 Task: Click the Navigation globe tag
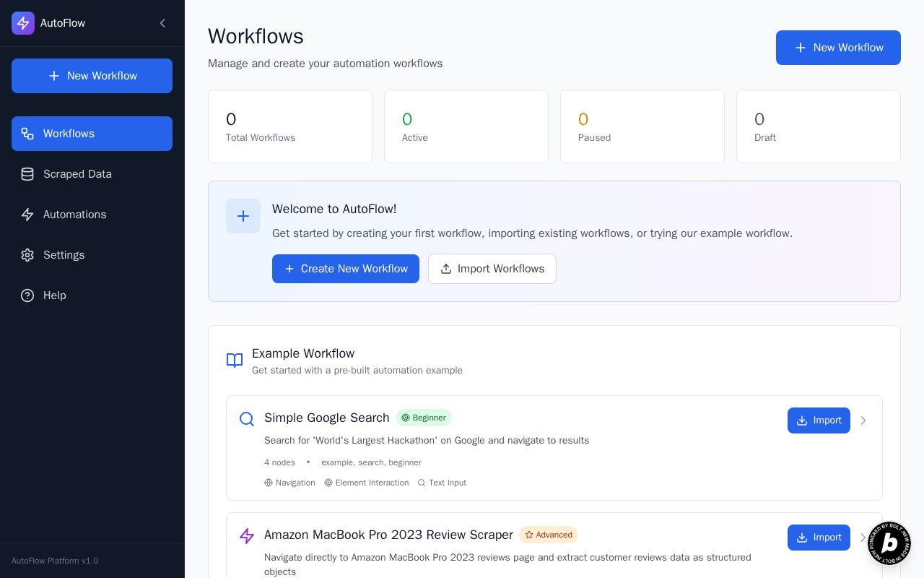(289, 483)
